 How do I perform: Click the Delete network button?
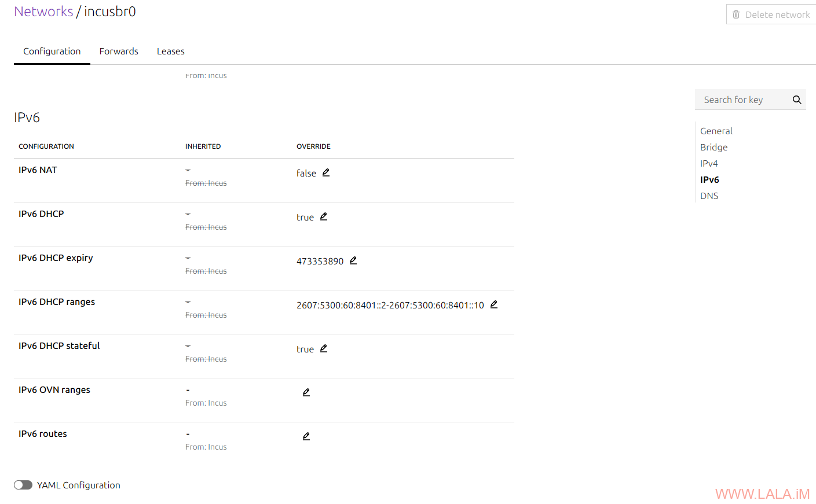[771, 14]
